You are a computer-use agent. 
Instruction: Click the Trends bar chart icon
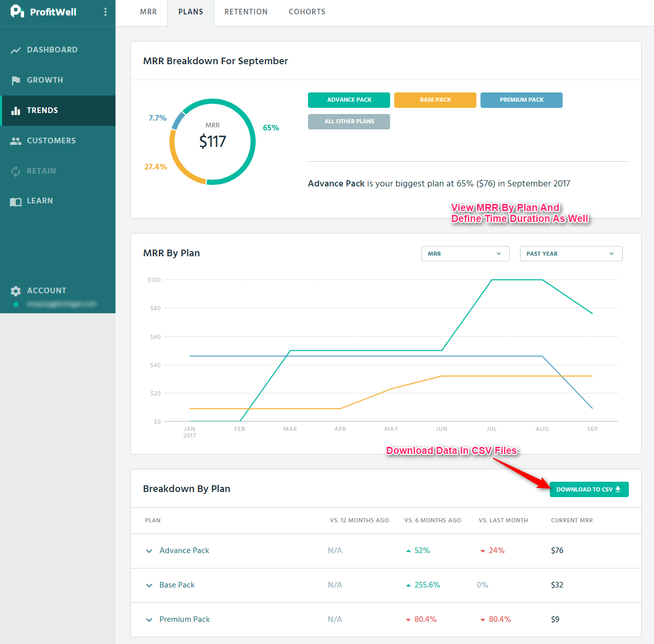[x=16, y=110]
